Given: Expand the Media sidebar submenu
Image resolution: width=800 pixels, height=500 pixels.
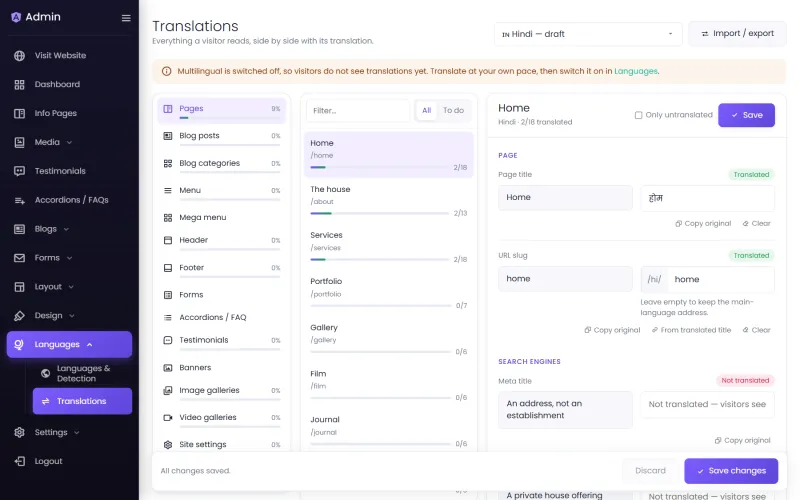Looking at the screenshot, I should [69, 142].
